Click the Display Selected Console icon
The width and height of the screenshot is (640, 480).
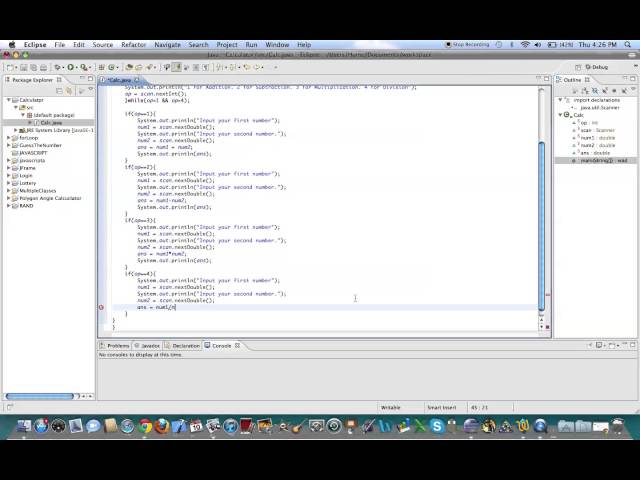tap(599, 345)
